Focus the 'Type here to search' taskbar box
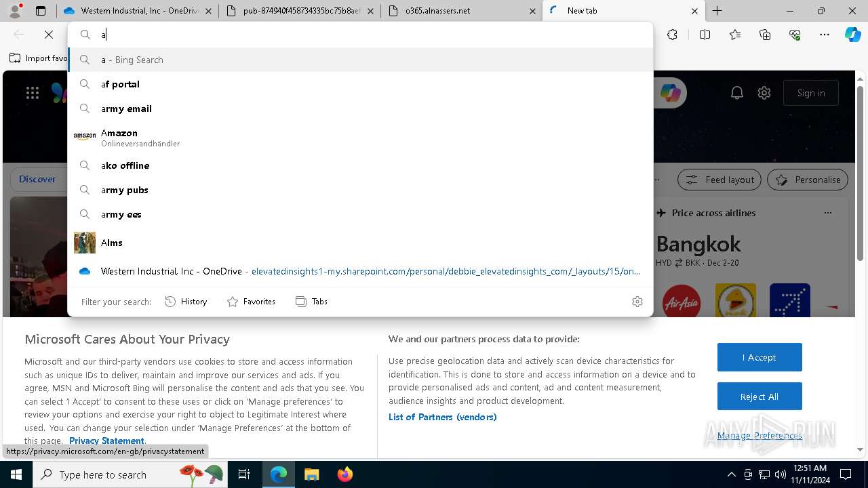Viewport: 868px width, 488px height. point(132,474)
